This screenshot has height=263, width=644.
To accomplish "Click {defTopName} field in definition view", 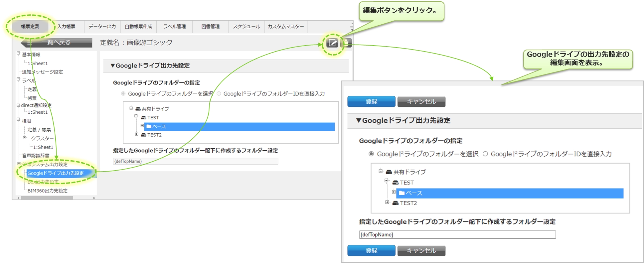I will pyautogui.click(x=196, y=161).
